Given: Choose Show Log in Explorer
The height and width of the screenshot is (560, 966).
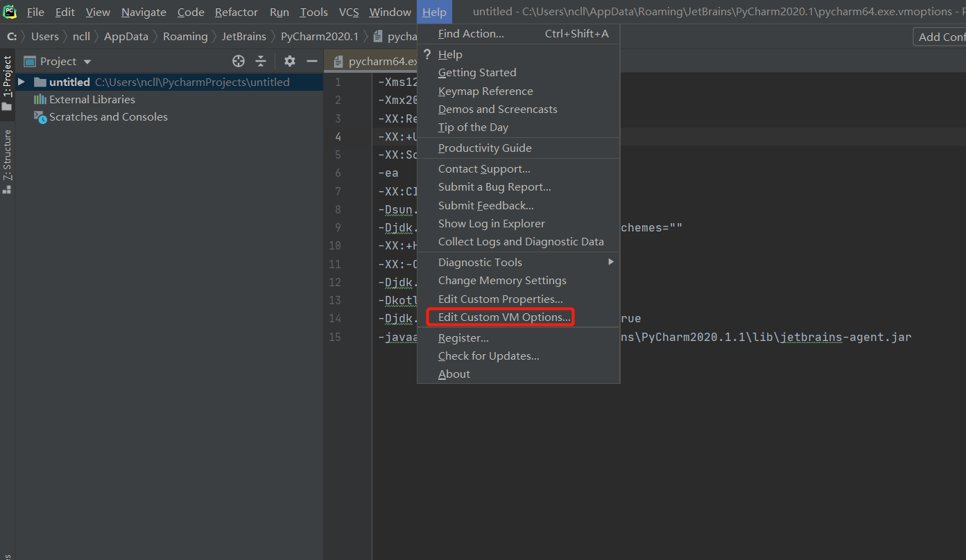Looking at the screenshot, I should 518,224.
